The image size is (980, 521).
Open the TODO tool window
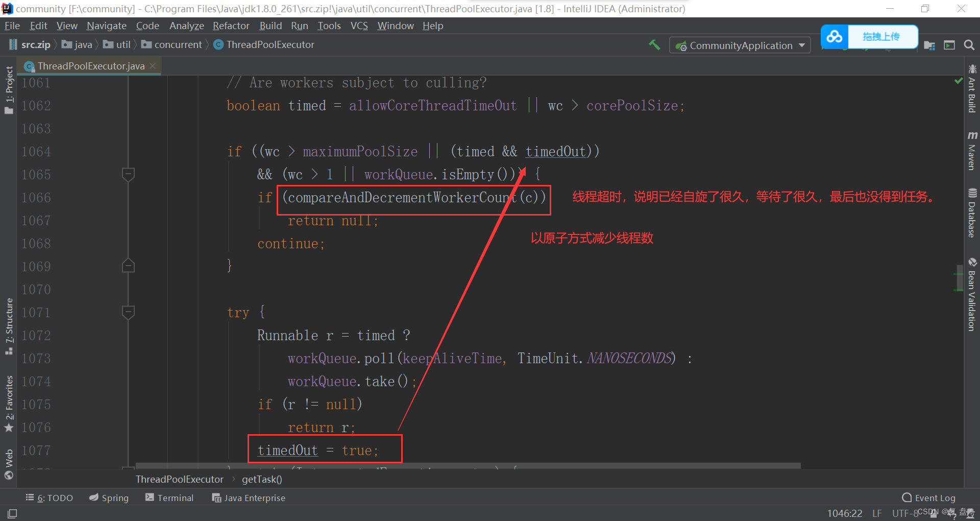click(50, 498)
